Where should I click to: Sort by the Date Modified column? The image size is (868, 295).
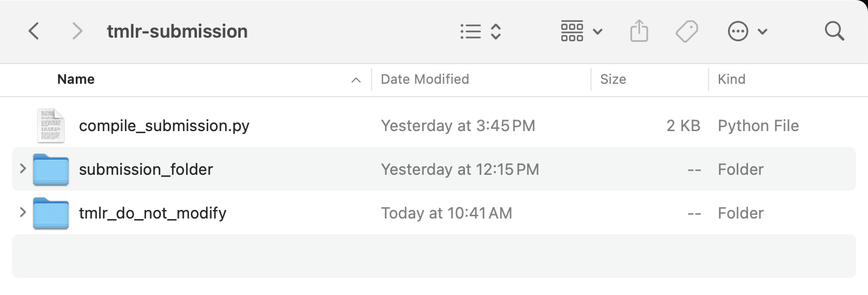[424, 80]
